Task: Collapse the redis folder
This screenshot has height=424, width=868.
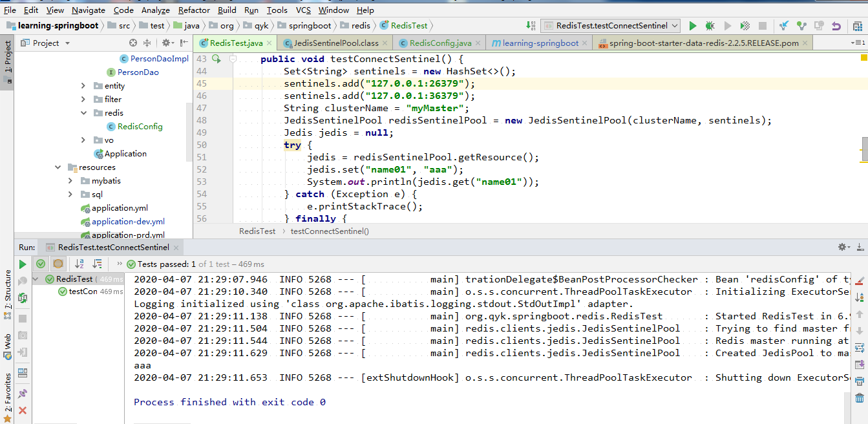Action: tap(83, 112)
